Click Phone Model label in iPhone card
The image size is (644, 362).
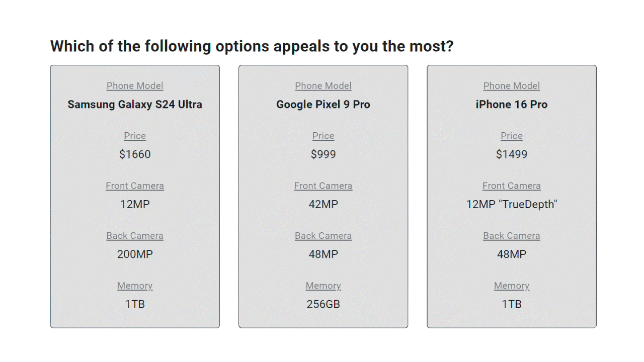tap(512, 86)
